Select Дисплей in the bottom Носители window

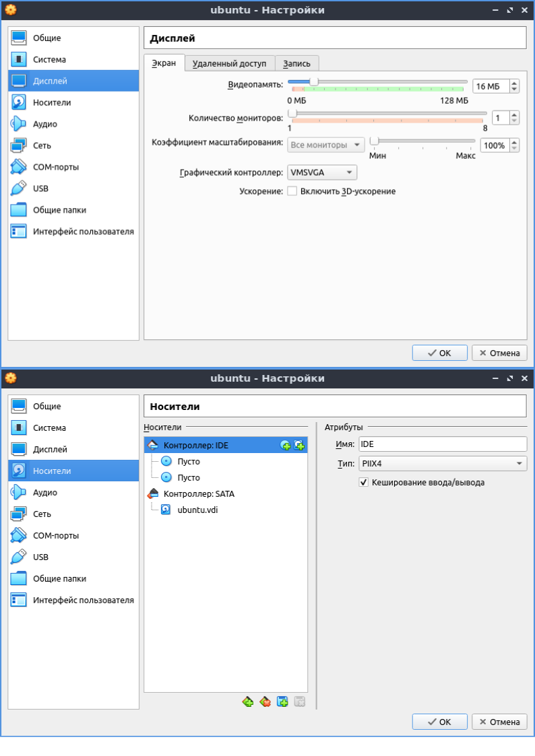click(73, 449)
